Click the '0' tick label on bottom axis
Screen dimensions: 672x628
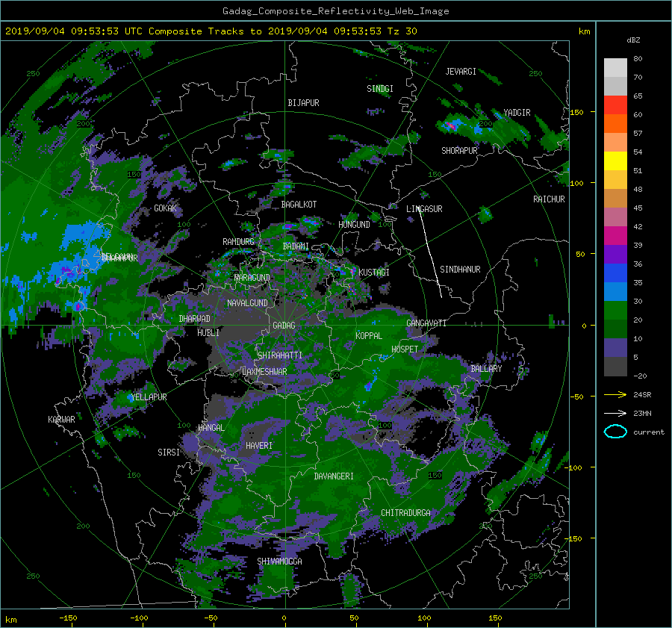(x=284, y=618)
